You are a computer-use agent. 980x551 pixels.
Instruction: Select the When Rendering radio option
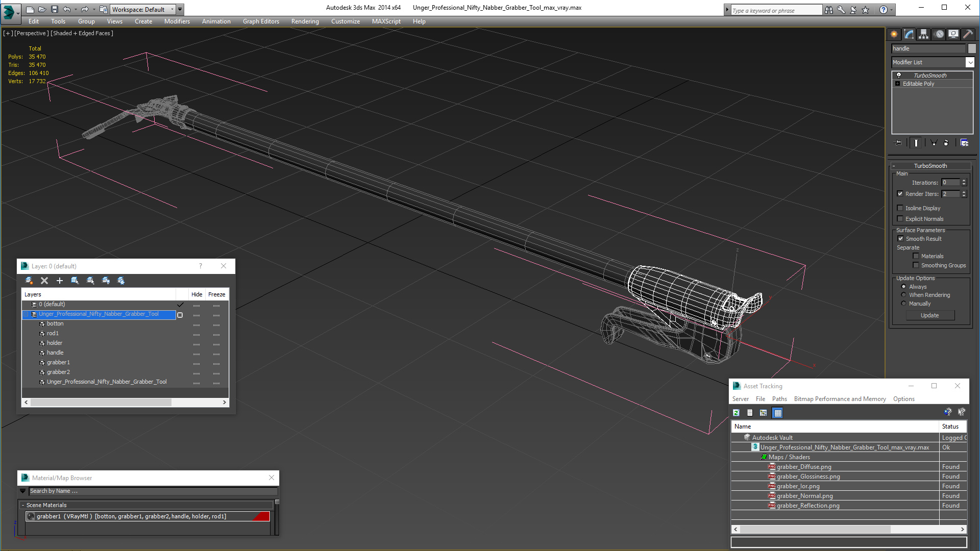[x=904, y=295]
